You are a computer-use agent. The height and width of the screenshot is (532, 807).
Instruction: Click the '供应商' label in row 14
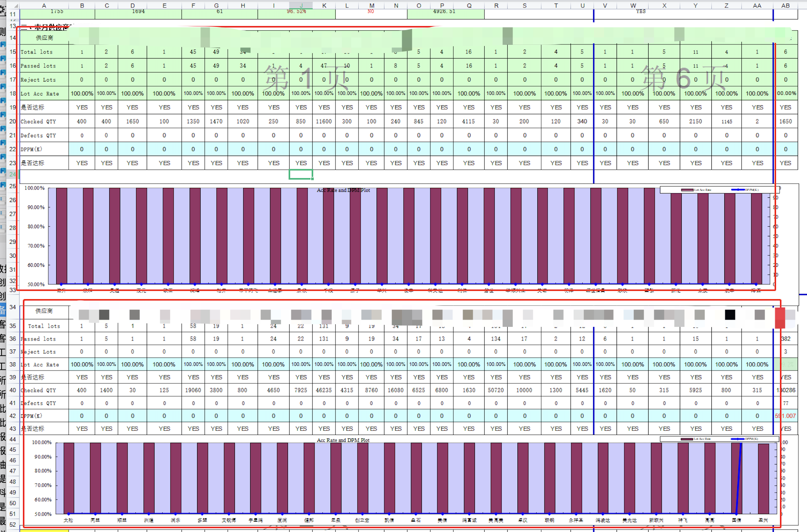44,38
